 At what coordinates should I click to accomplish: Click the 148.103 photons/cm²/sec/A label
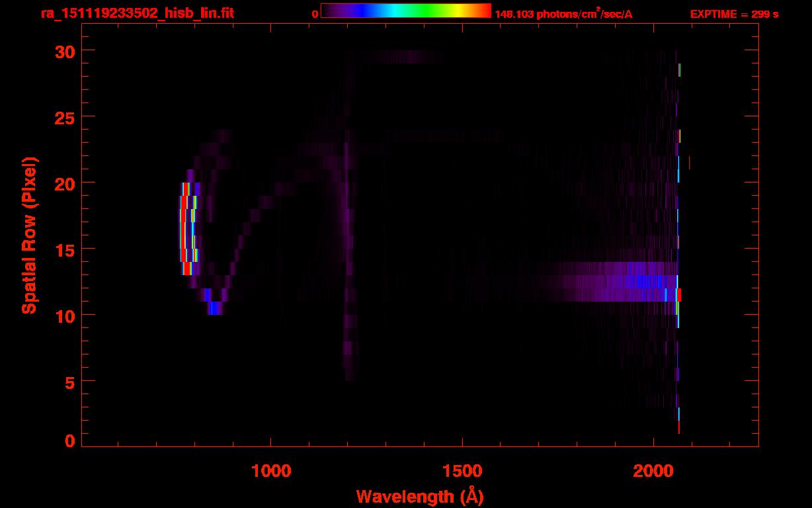tap(563, 14)
